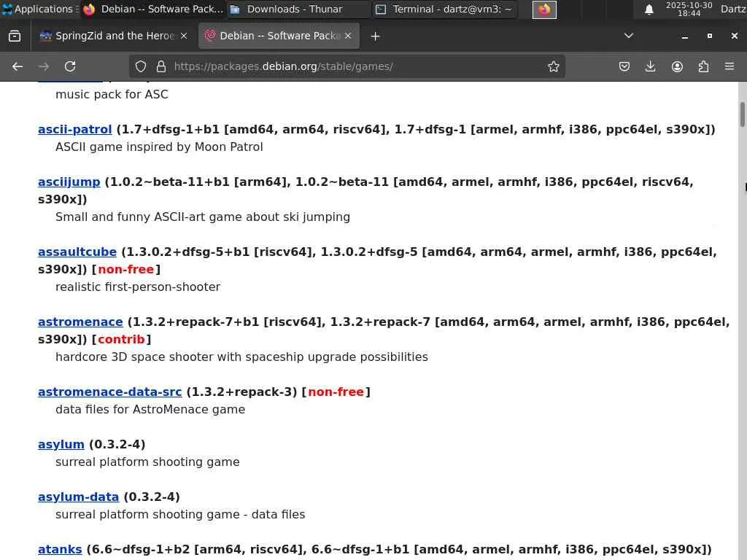Open the ascii-patrol package link
The width and height of the screenshot is (747, 560).
(x=75, y=130)
